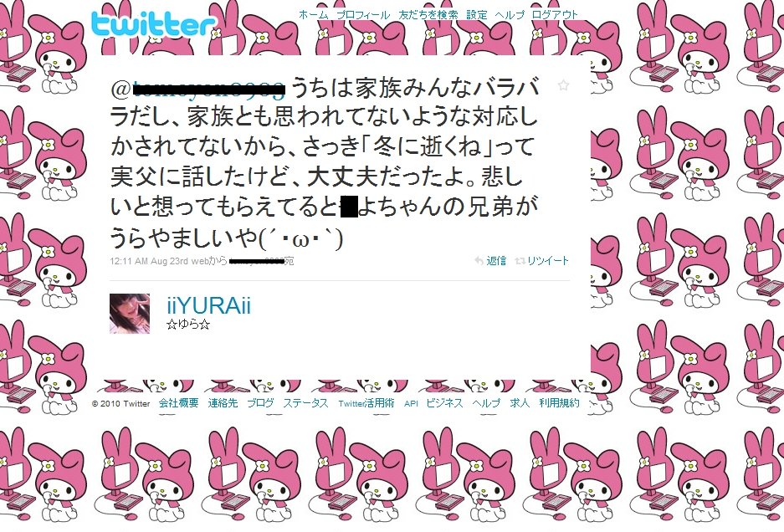Click the tweet timestamp 12:11 AM Aug 23rd
The image size is (784, 532).
[149, 261]
